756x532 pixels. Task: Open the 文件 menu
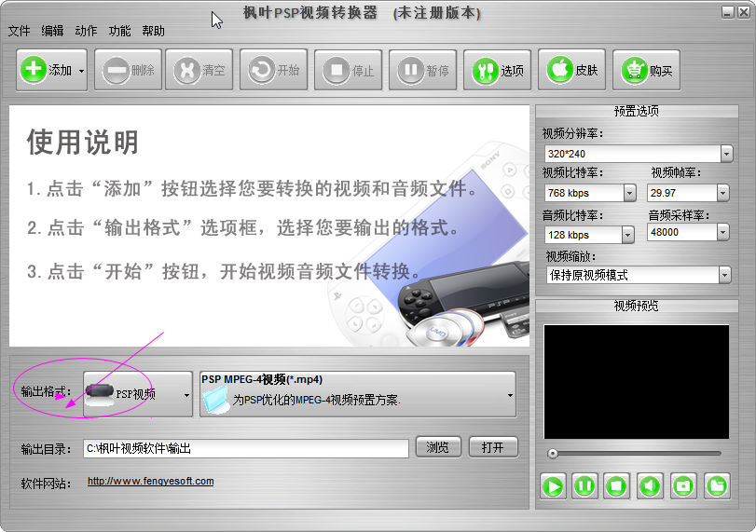(x=20, y=32)
